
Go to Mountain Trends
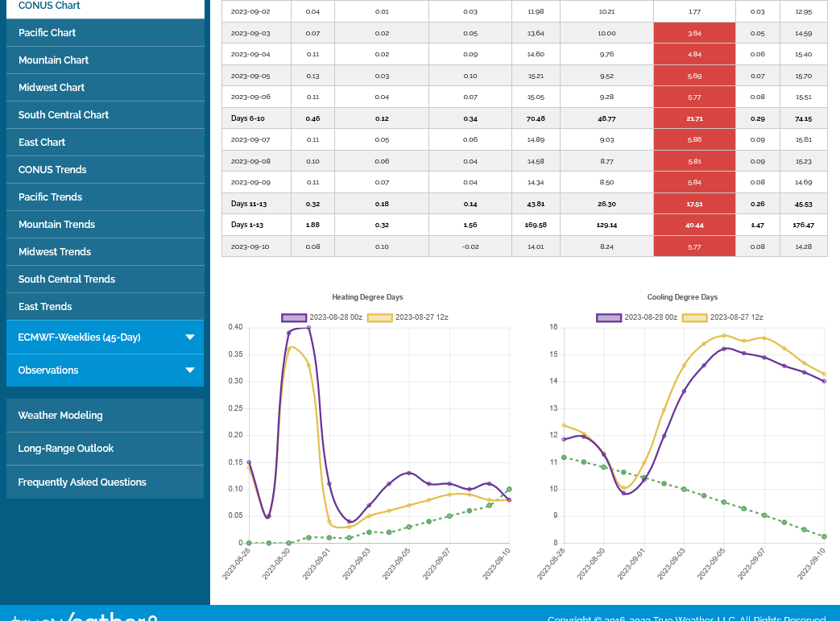(x=106, y=224)
